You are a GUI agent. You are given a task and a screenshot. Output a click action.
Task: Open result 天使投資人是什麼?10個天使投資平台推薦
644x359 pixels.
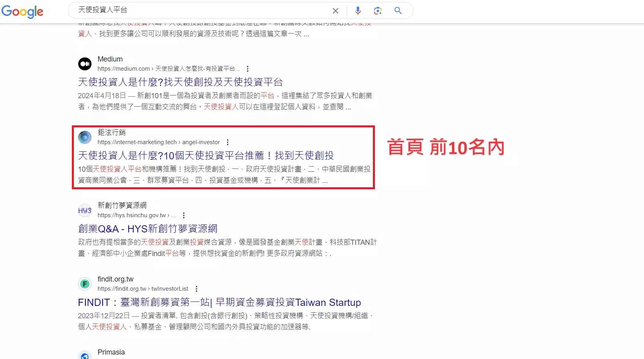click(x=206, y=155)
